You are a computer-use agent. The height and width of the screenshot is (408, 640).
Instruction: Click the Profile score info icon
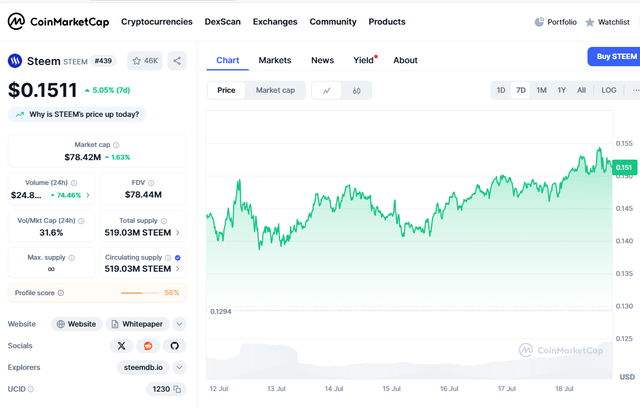(x=61, y=293)
